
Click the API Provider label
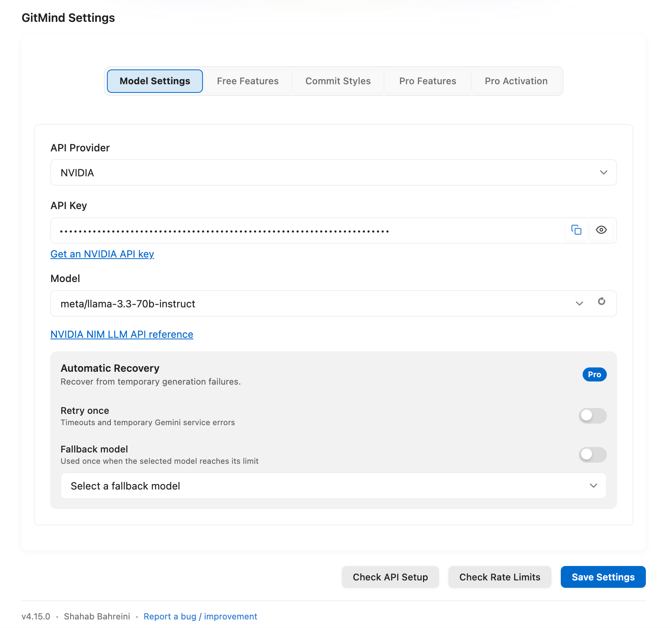[x=80, y=148]
